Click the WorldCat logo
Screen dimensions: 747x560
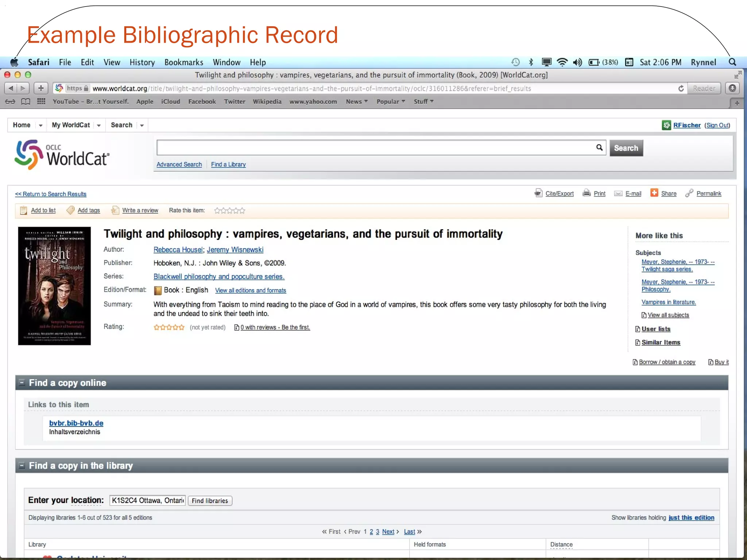62,155
